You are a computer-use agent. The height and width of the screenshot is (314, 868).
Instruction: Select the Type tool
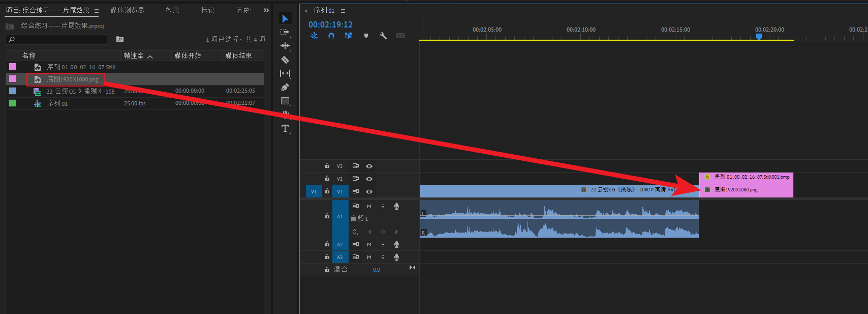coord(285,128)
